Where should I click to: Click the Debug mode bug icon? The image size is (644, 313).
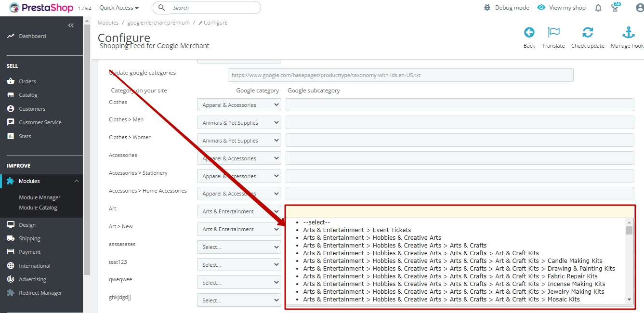click(x=487, y=8)
